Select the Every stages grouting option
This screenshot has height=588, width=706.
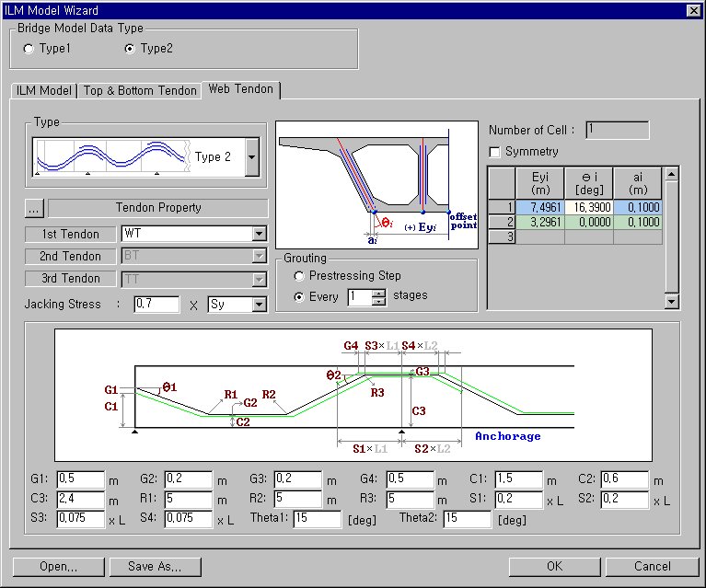click(299, 296)
